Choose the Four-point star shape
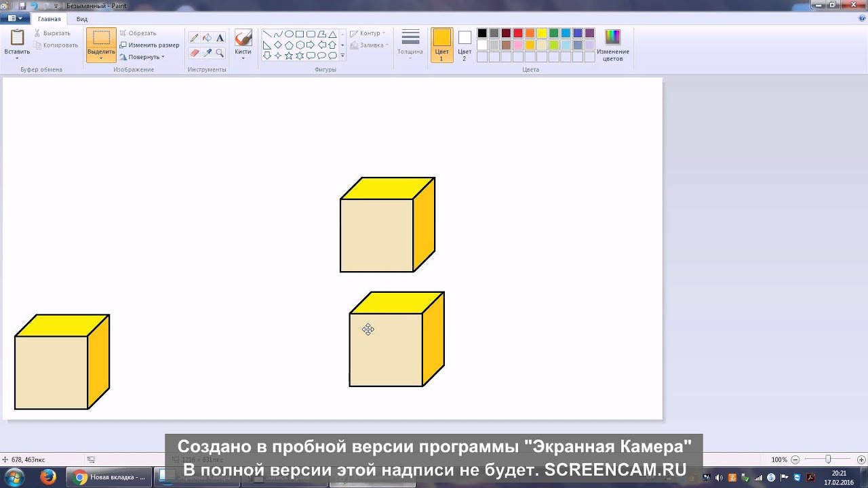Image resolution: width=868 pixels, height=488 pixels. click(278, 56)
